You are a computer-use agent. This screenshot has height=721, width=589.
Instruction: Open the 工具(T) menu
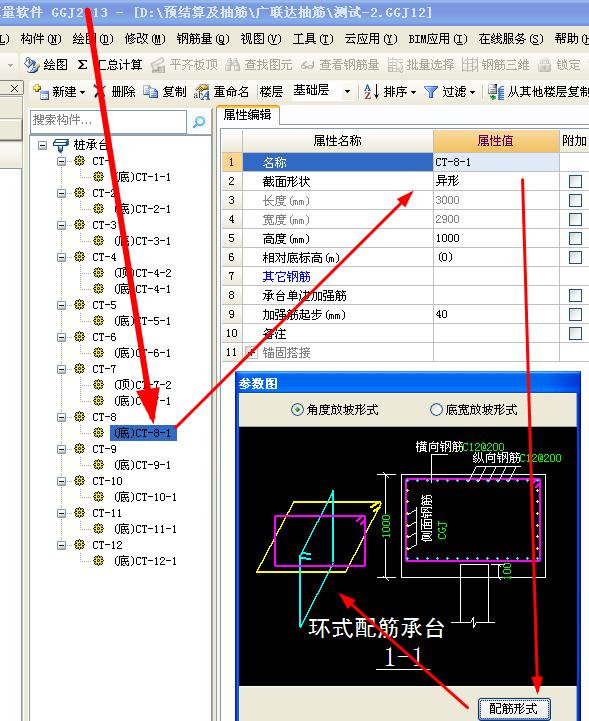(x=313, y=39)
